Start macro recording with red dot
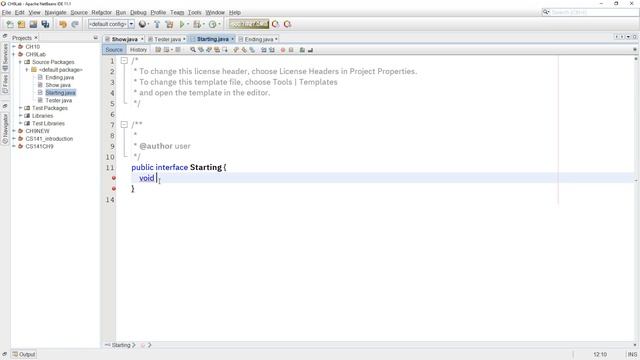Image resolution: width=640 pixels, height=360 pixels. (282, 50)
